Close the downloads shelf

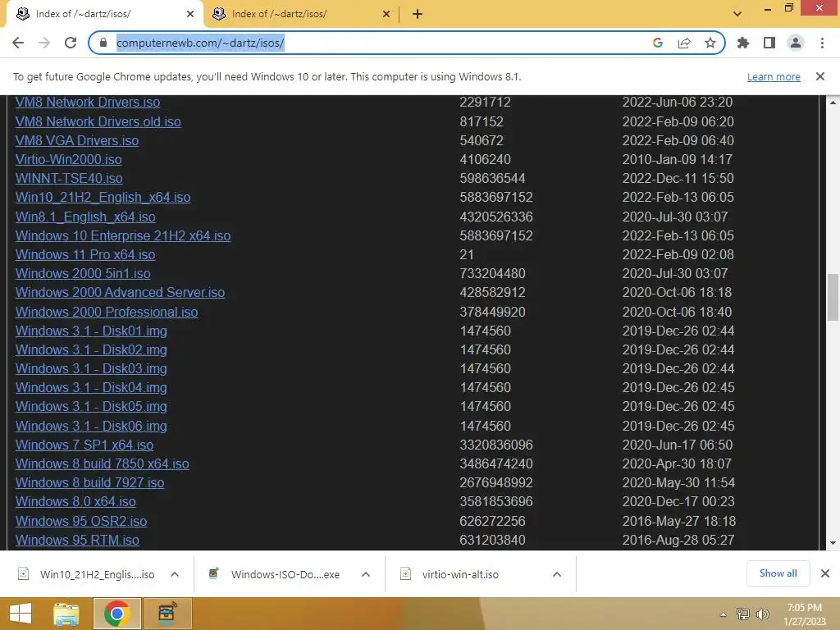pyautogui.click(x=825, y=573)
